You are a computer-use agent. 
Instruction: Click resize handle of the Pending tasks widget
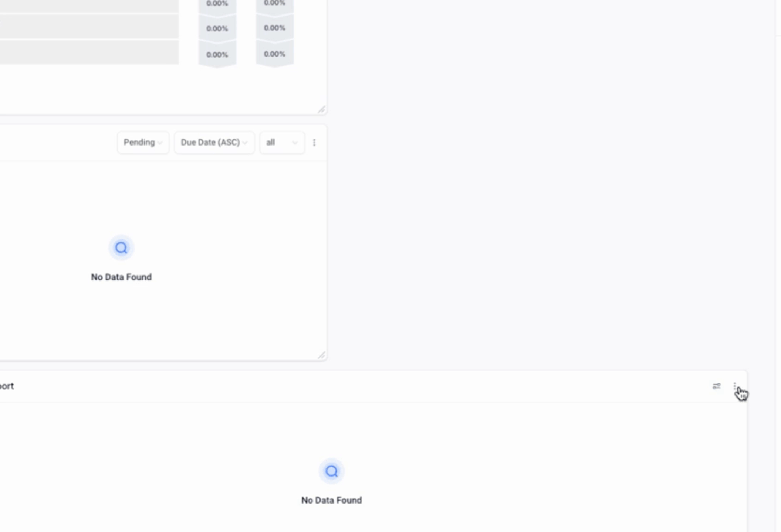coord(321,355)
